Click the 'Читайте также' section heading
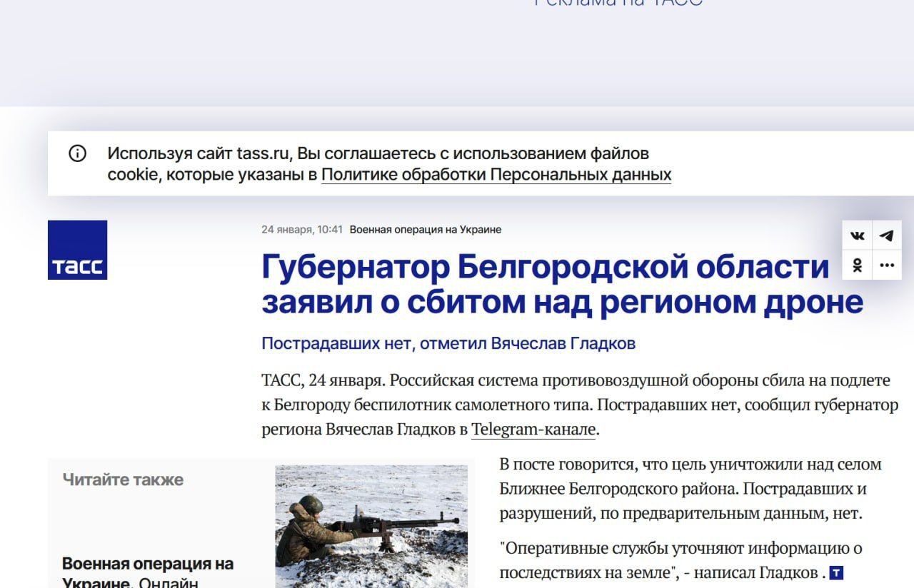The image size is (914, 588). coord(123,480)
